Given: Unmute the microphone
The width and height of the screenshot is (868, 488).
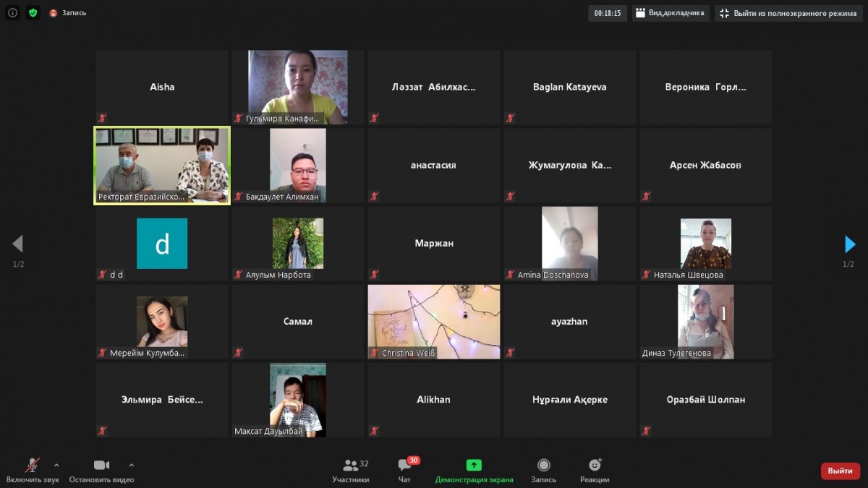Looking at the screenshot, I should pyautogui.click(x=33, y=465).
